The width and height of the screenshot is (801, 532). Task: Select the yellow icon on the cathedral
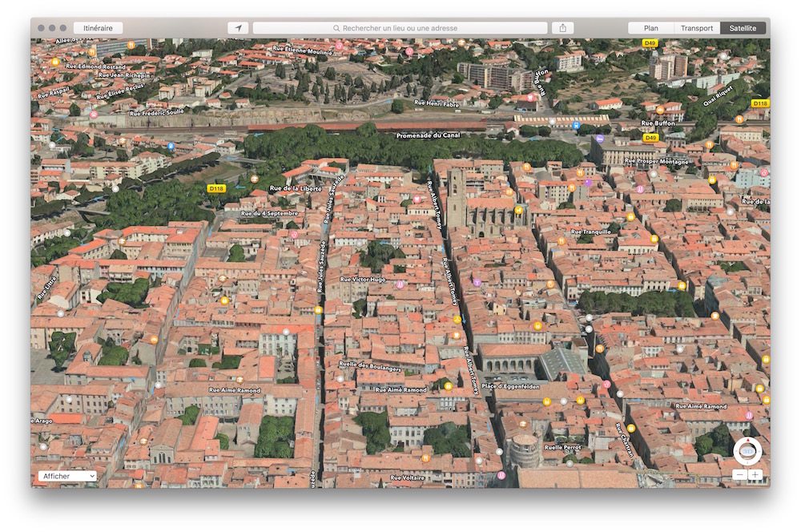click(519, 210)
